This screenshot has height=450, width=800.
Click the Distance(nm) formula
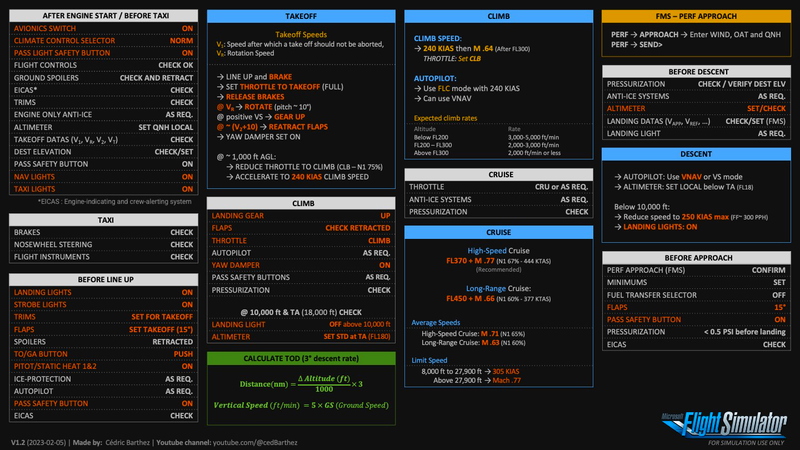click(x=301, y=384)
